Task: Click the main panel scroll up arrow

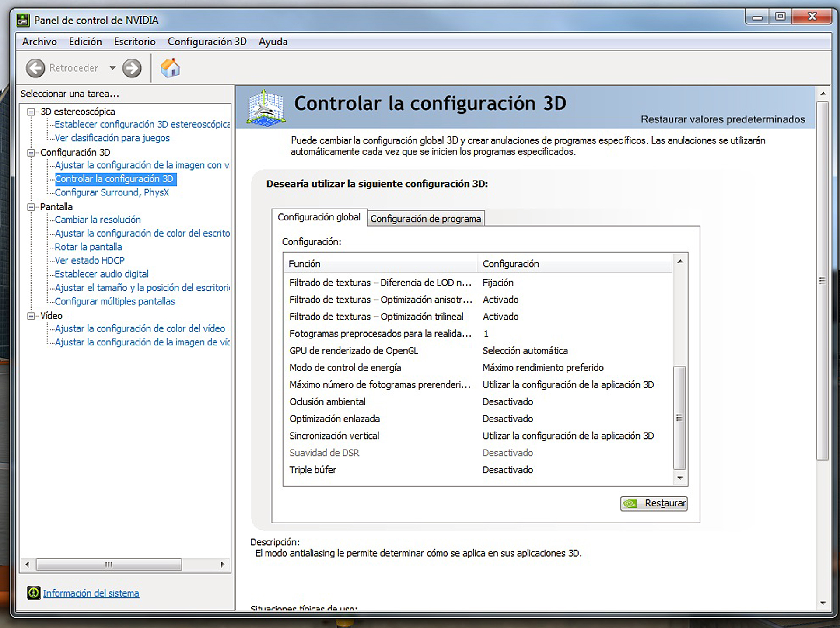Action: point(823,94)
